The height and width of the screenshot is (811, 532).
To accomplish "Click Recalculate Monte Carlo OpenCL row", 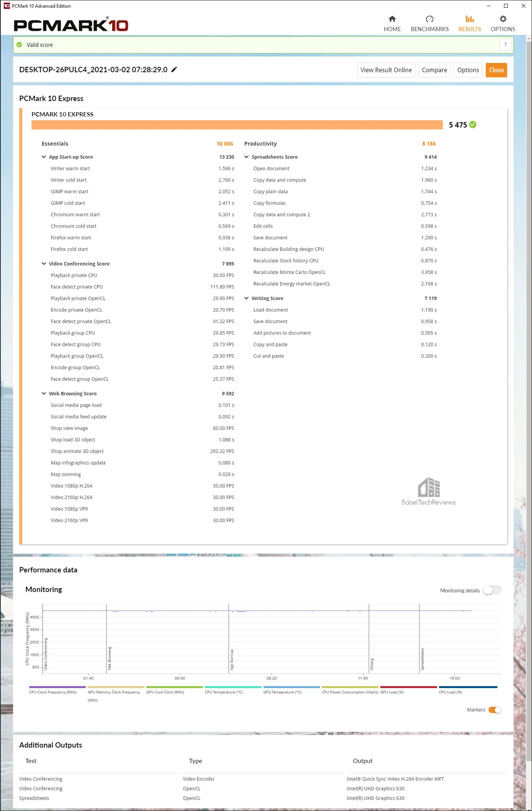I will point(345,272).
